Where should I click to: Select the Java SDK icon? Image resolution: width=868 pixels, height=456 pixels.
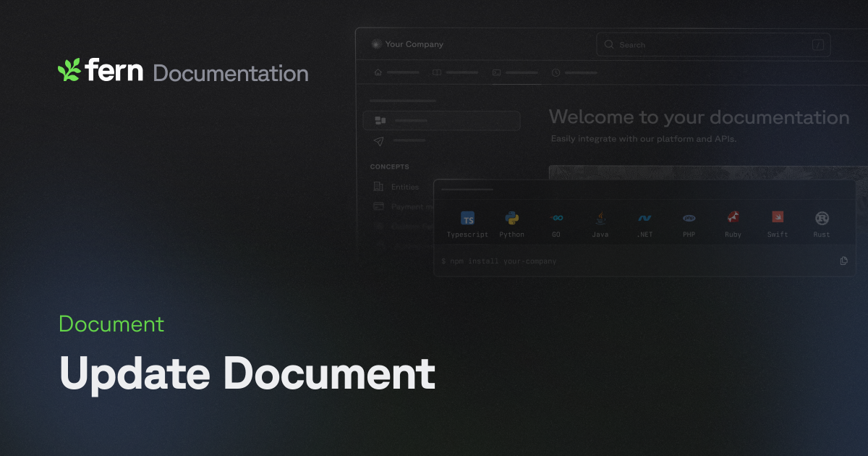(600, 217)
